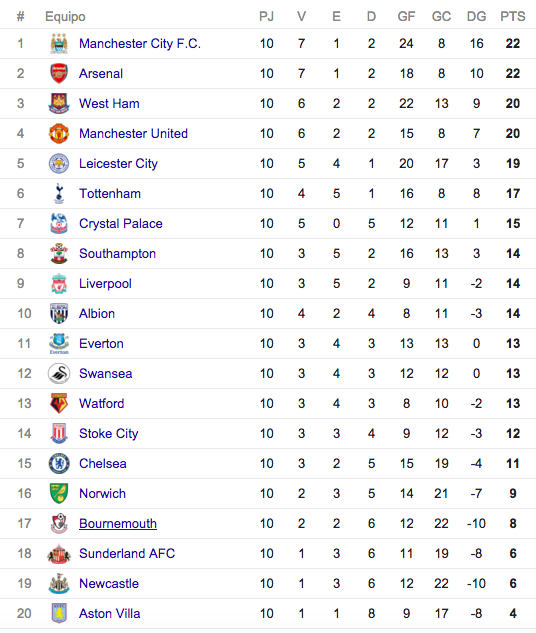Open the Everton team link

point(101,344)
